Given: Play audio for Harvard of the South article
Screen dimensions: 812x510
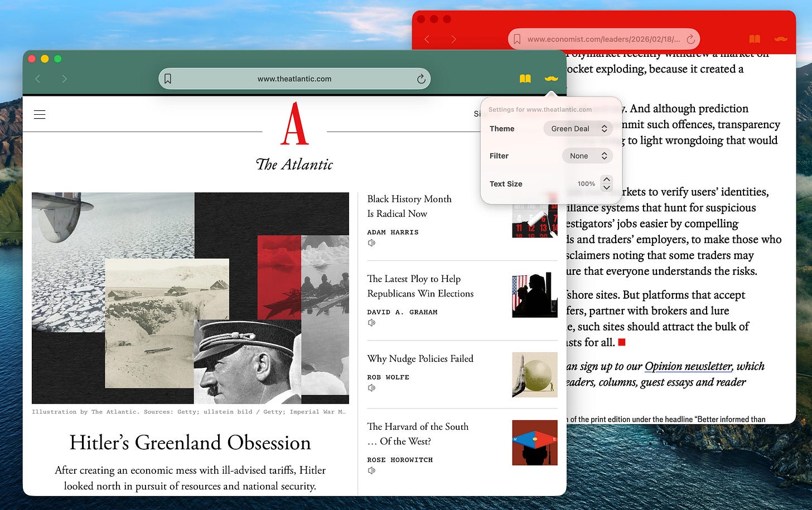Looking at the screenshot, I should (x=371, y=470).
